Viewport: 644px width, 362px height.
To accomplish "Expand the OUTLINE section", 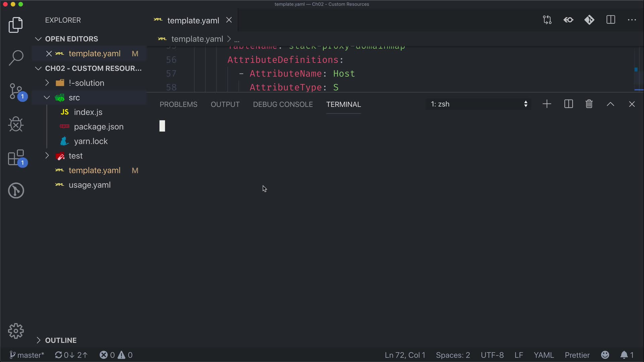I will coord(60,340).
